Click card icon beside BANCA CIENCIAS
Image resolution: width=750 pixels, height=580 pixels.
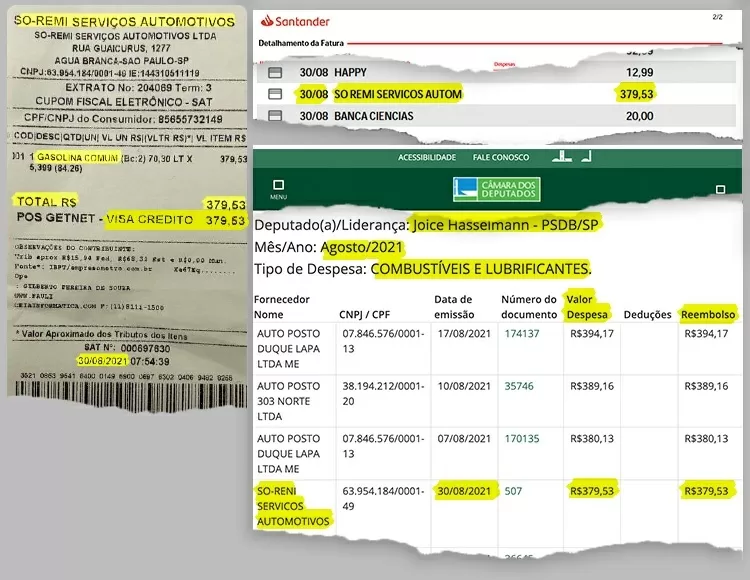(x=277, y=115)
